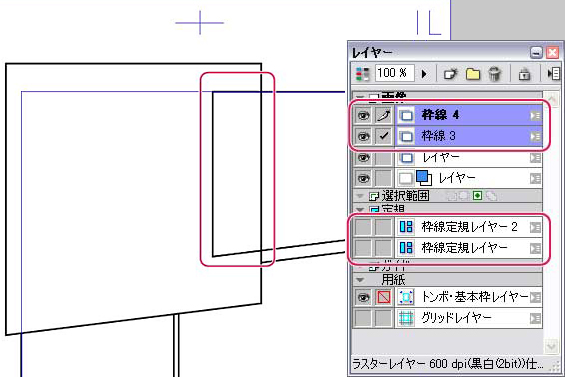
Task: Click the panel ruler icon of 枠線定規レイヤー 2
Action: tap(406, 227)
